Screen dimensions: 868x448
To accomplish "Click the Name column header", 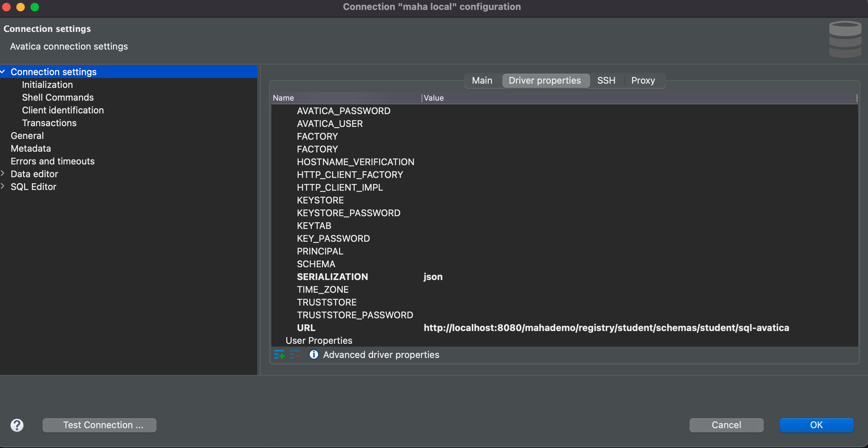I will click(346, 98).
